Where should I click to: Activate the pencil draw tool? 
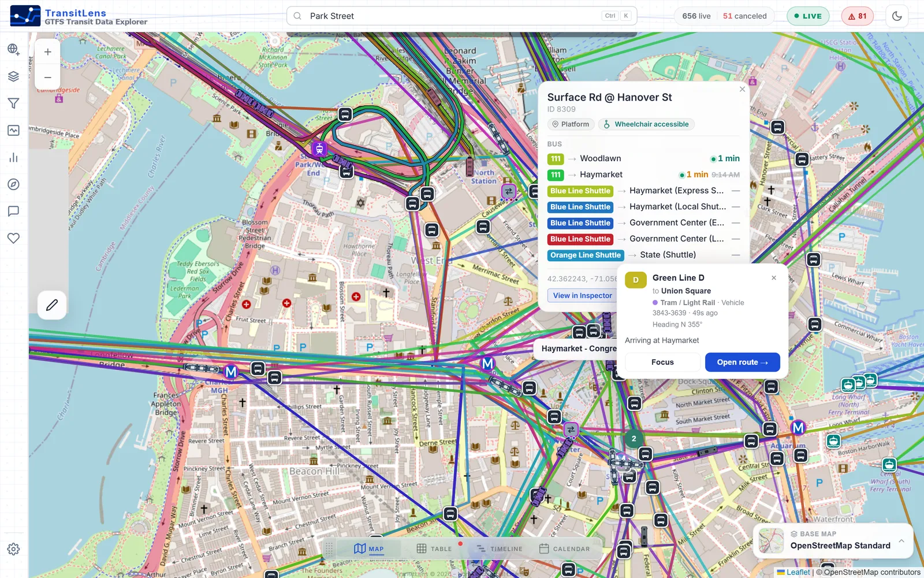tap(52, 305)
